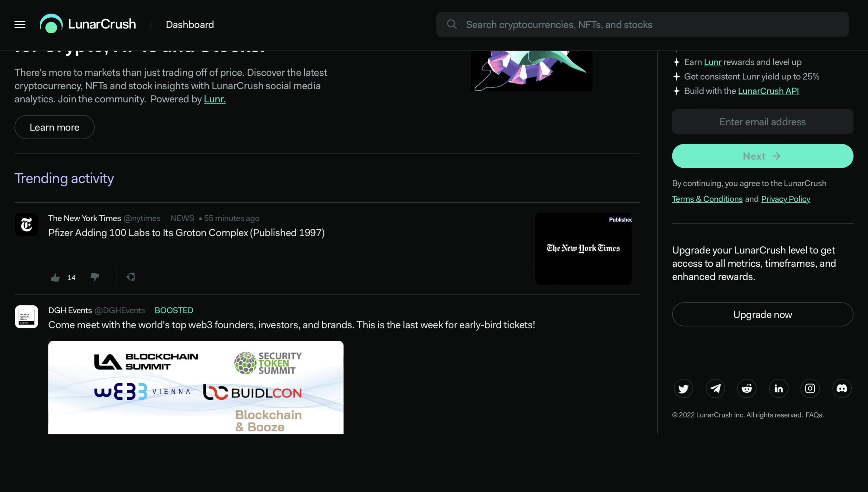This screenshot has width=868, height=492.
Task: Click the BOOSTED label
Action: coord(174,310)
